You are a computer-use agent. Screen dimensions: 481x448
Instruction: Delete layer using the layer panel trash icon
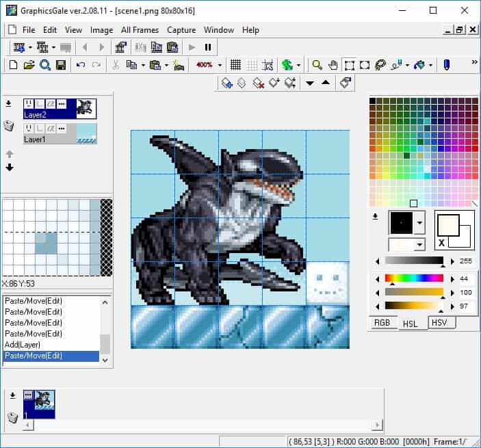[9, 125]
